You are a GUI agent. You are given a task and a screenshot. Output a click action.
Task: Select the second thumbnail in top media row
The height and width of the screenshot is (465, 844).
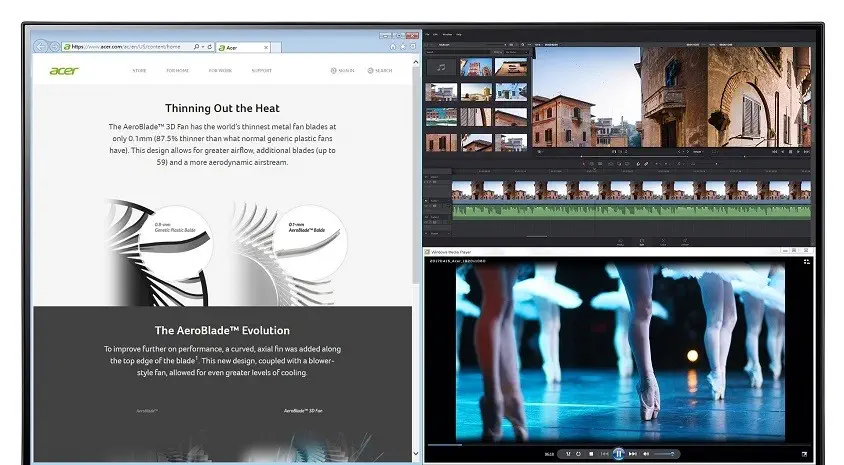point(476,67)
